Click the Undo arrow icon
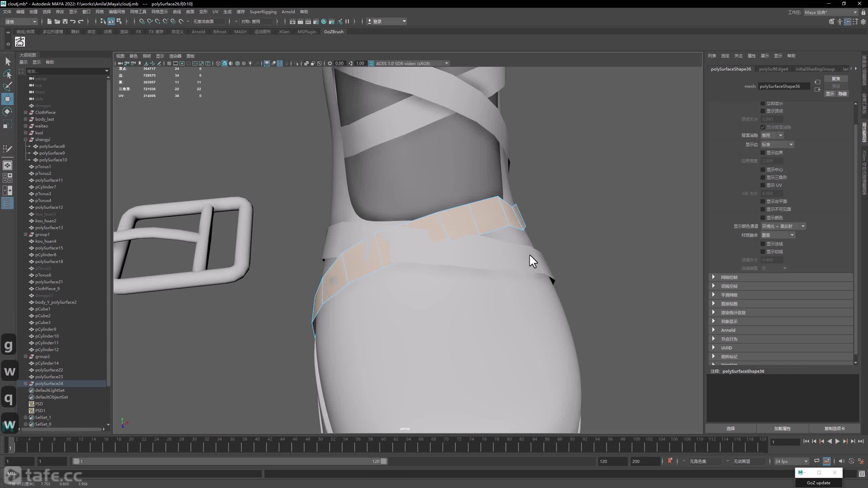The height and width of the screenshot is (488, 868). pos(73,21)
